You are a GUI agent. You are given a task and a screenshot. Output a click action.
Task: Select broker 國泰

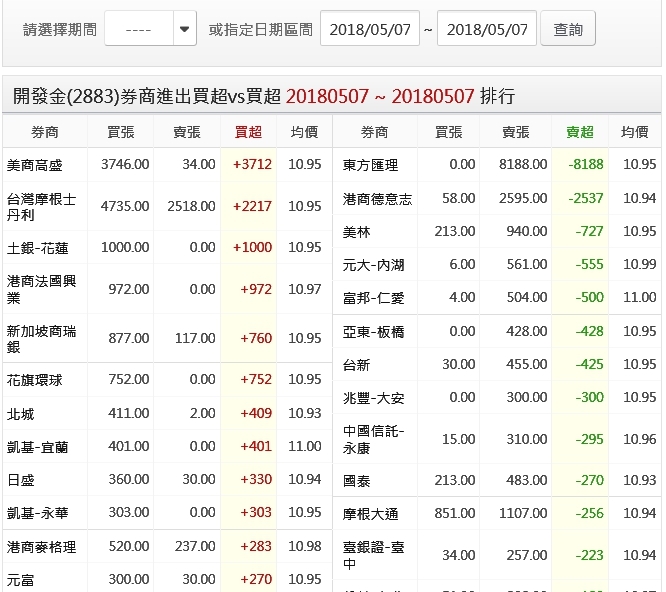click(x=356, y=481)
